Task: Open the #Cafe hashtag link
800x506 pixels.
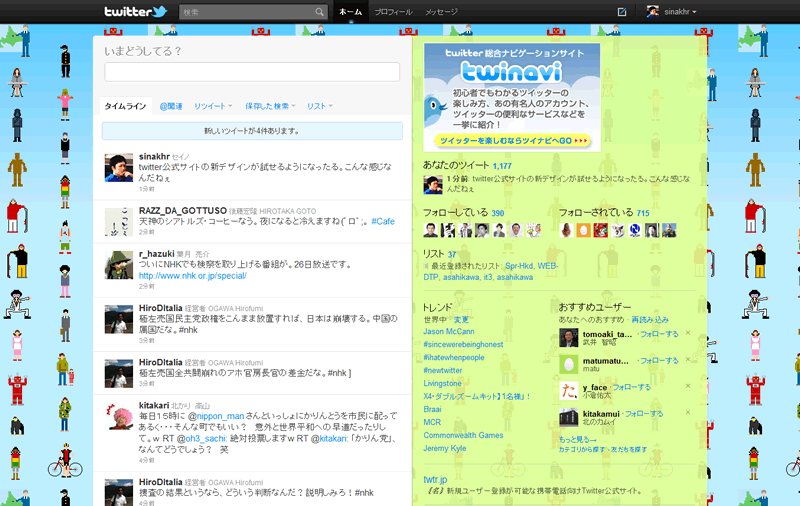Action: (383, 221)
